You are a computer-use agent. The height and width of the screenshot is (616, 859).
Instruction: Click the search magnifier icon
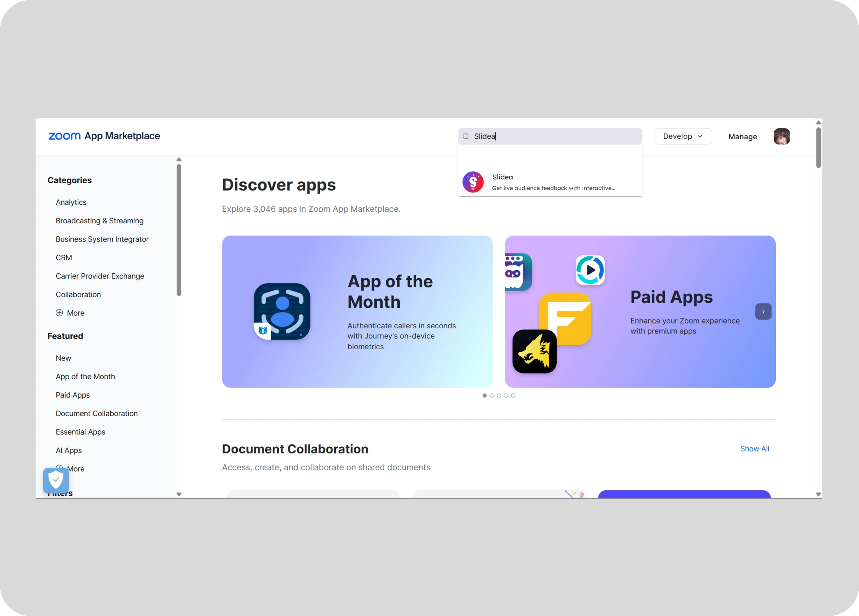coord(466,137)
